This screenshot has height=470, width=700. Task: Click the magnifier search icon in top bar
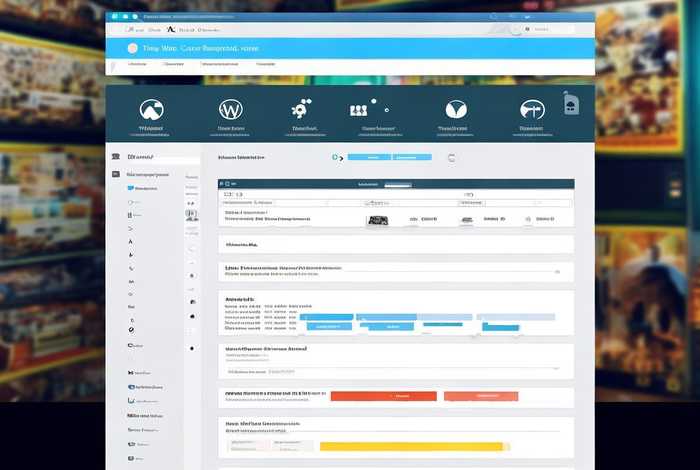[x=494, y=17]
